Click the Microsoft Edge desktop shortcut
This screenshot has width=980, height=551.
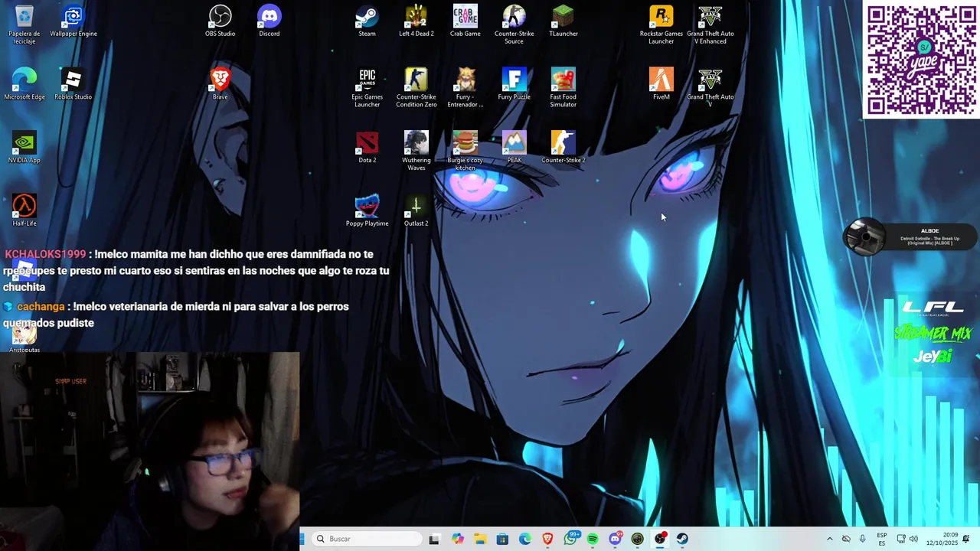tap(24, 83)
